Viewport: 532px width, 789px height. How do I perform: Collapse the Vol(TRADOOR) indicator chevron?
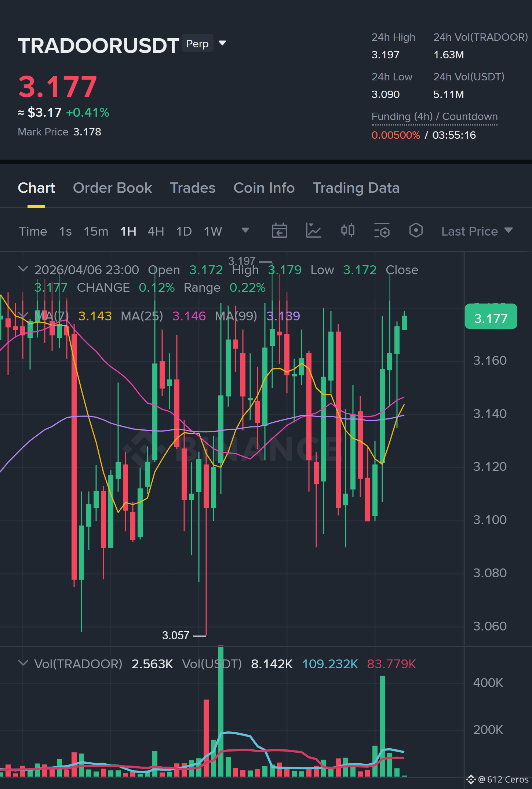tap(23, 663)
